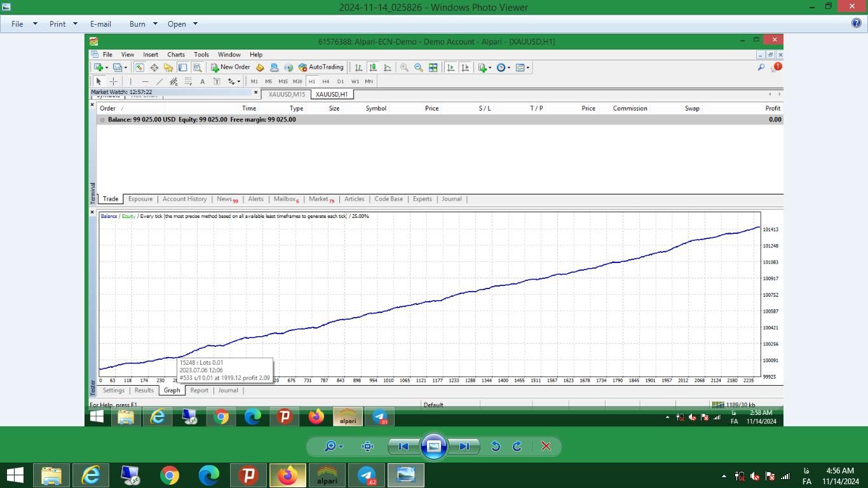Open Telegram in Windows taskbar at bottom

point(367,475)
